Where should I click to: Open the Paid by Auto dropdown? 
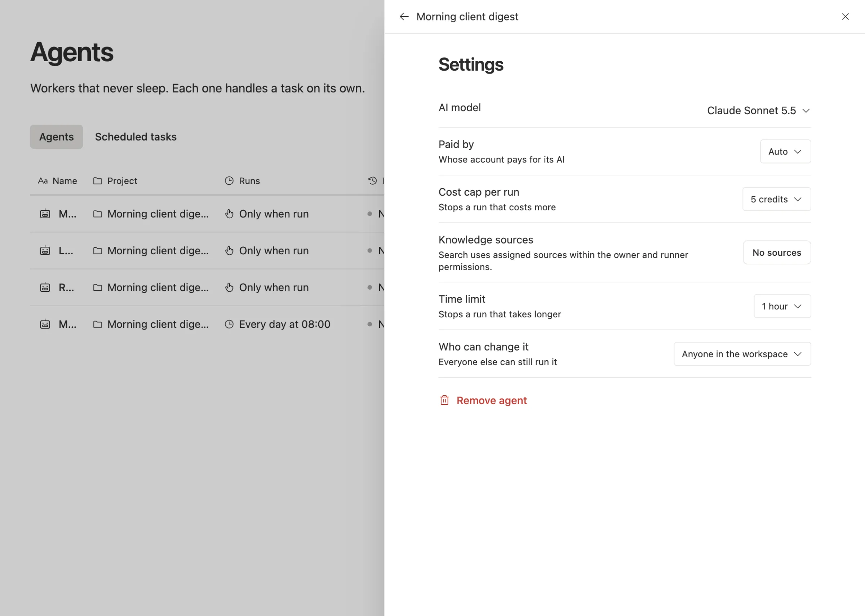785,151
